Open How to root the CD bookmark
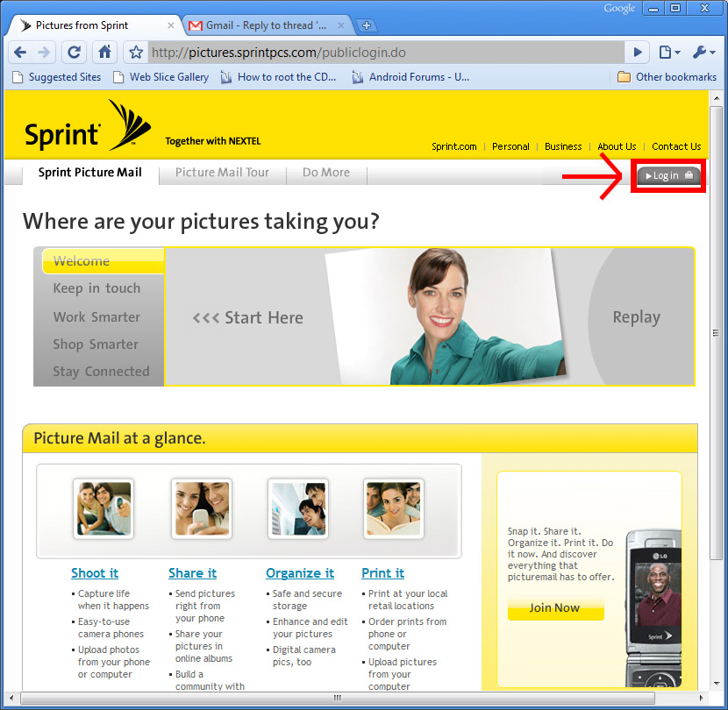 point(278,77)
